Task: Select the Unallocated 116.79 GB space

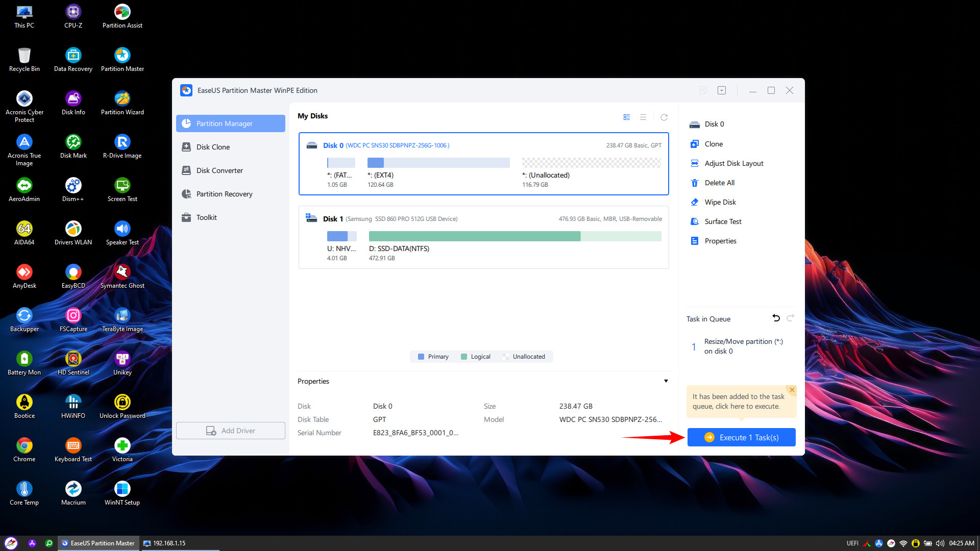Action: point(591,163)
